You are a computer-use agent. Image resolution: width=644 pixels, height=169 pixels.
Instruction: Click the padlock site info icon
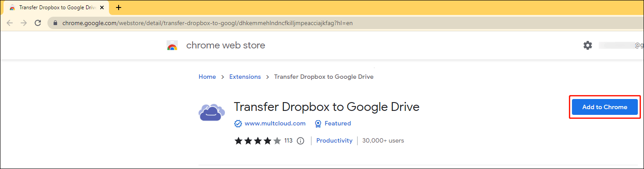pos(55,23)
